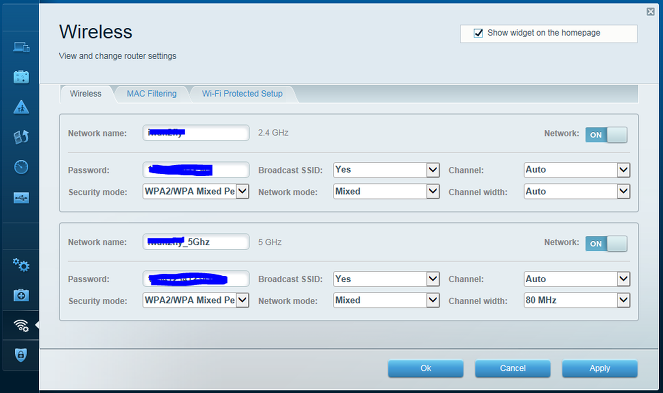The width and height of the screenshot is (663, 393).
Task: Open 5 GHz Channel dropdown
Action: point(577,279)
